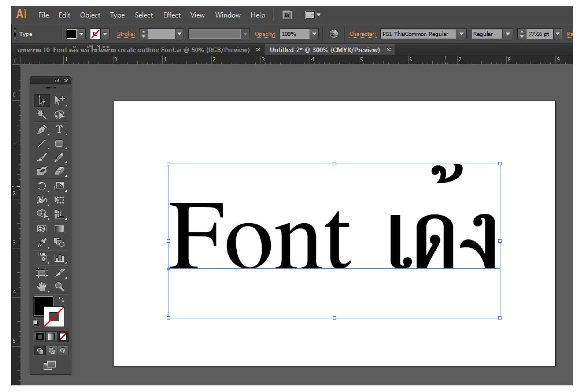The width and height of the screenshot is (582, 392).
Task: Choose the Magic Wand tool
Action: (42, 115)
